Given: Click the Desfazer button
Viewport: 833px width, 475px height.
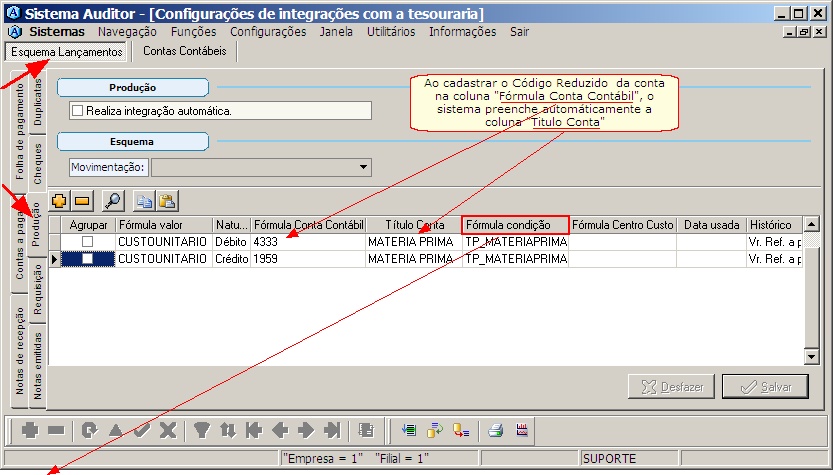Looking at the screenshot, I should coord(670,387).
